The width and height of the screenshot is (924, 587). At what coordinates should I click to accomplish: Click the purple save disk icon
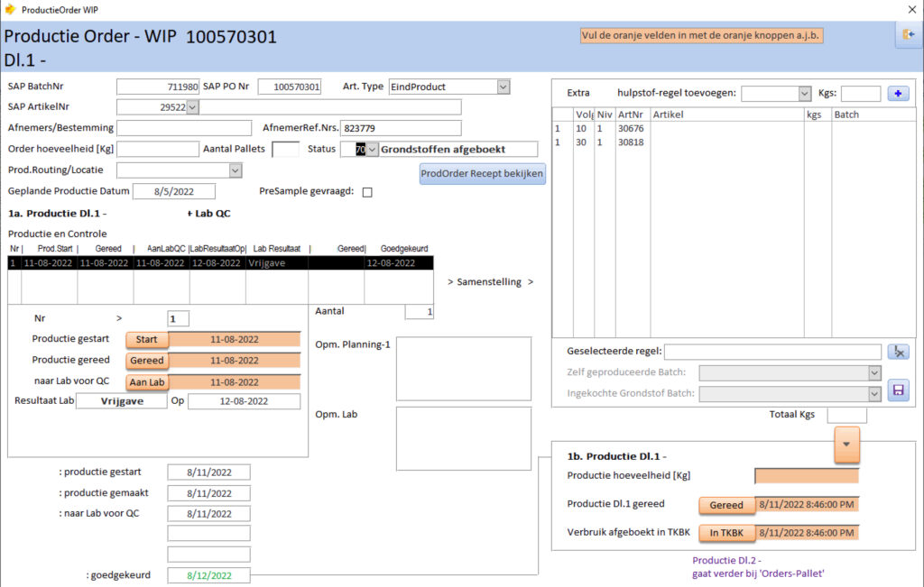pyautogui.click(x=898, y=390)
